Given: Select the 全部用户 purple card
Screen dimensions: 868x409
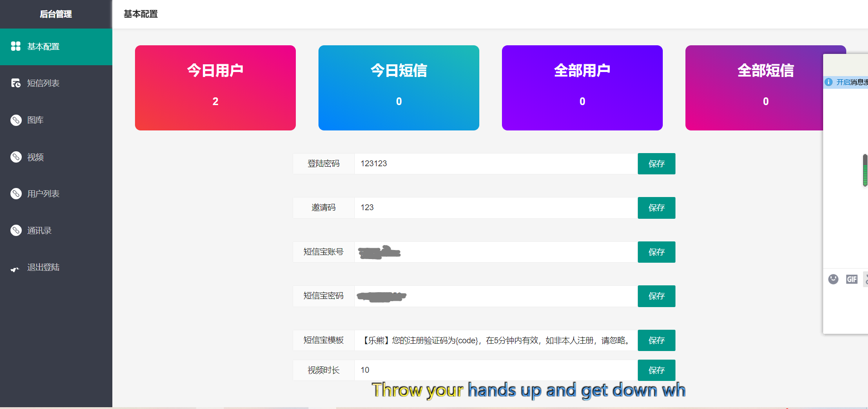Looking at the screenshot, I should (582, 88).
